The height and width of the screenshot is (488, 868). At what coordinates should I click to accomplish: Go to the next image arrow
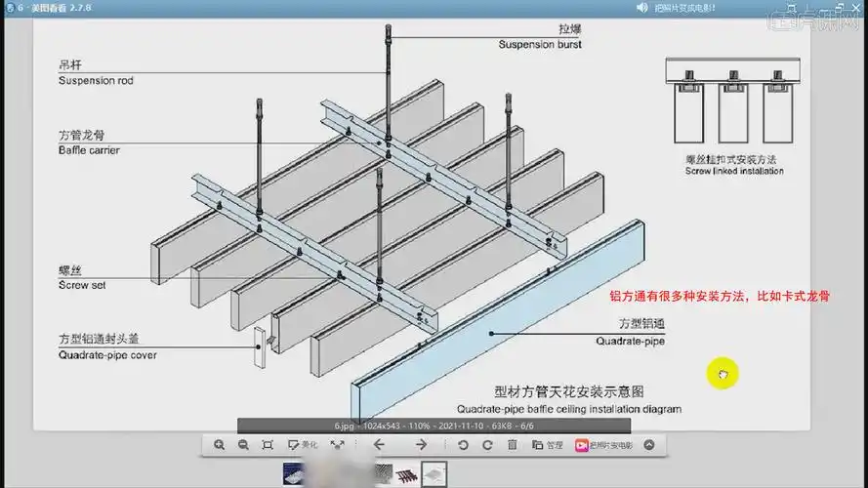point(421,445)
